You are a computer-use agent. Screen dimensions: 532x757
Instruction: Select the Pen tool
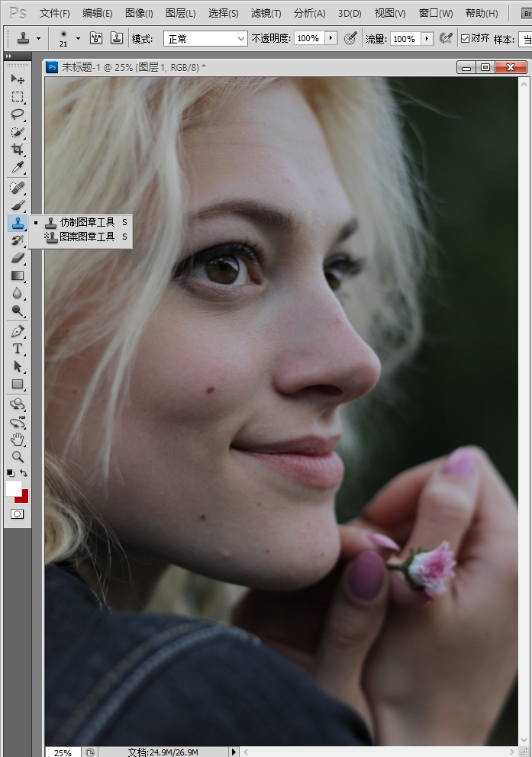pos(18,331)
